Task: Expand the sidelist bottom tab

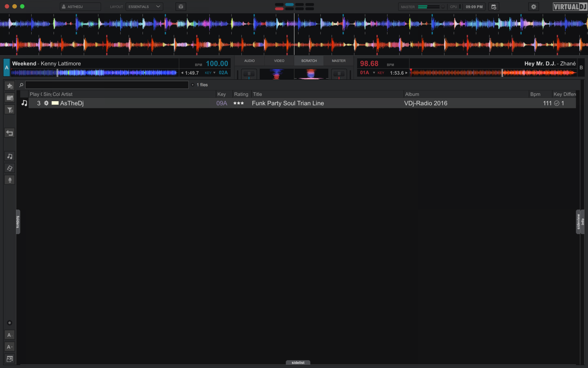Action: [298, 363]
